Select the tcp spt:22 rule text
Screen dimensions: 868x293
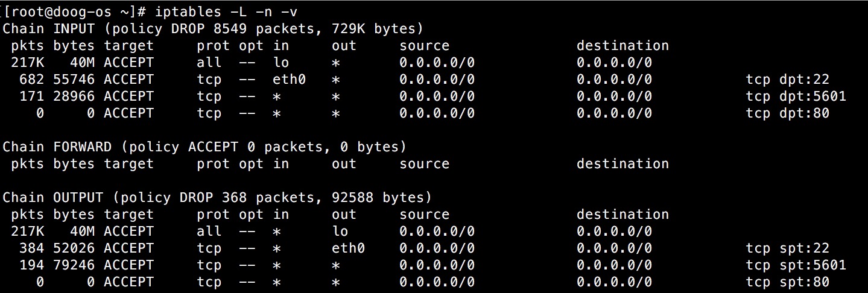pyautogui.click(x=787, y=248)
